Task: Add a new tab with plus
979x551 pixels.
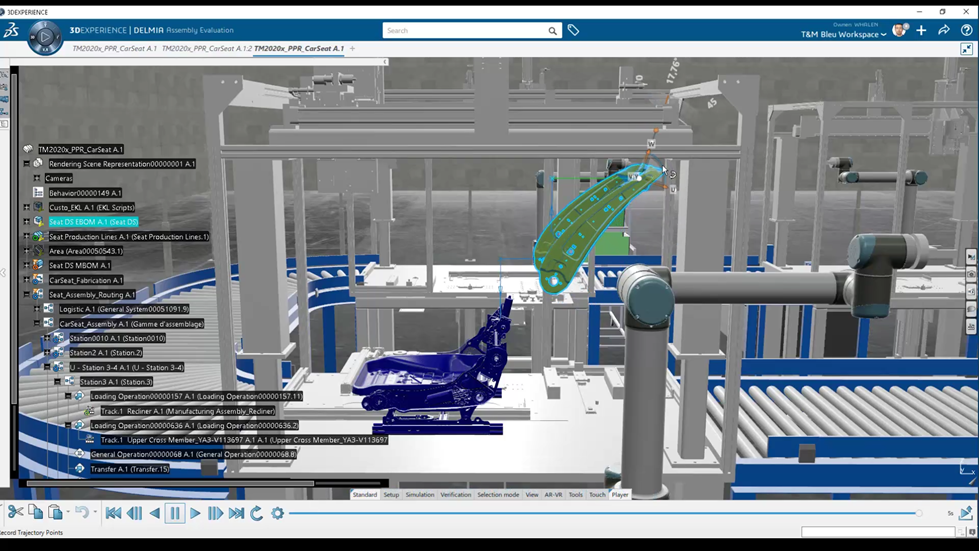Action: point(352,49)
